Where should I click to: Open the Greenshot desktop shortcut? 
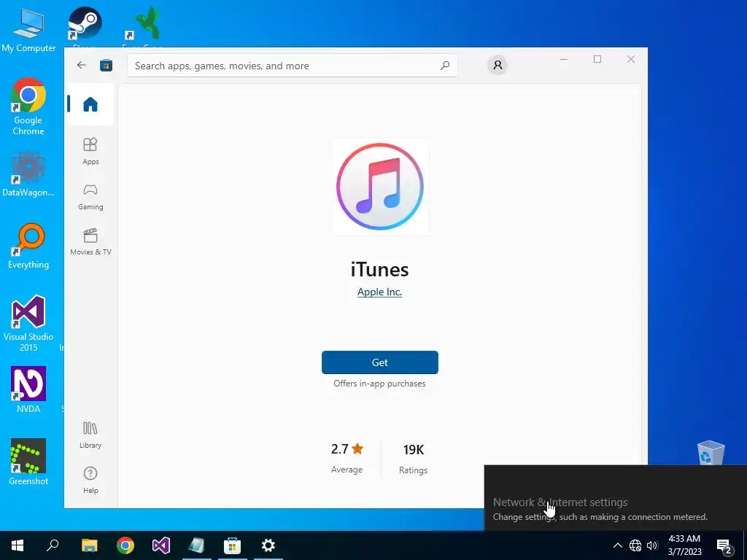(x=28, y=462)
